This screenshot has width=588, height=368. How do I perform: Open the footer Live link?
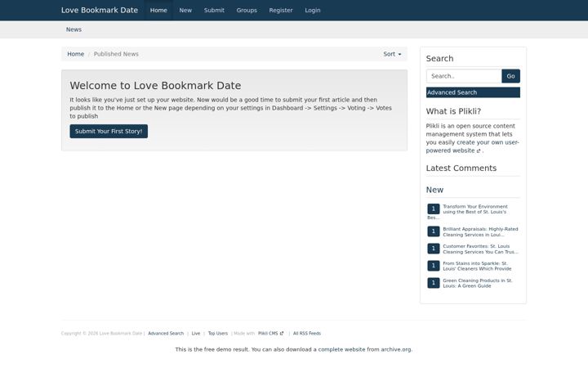pos(196,334)
